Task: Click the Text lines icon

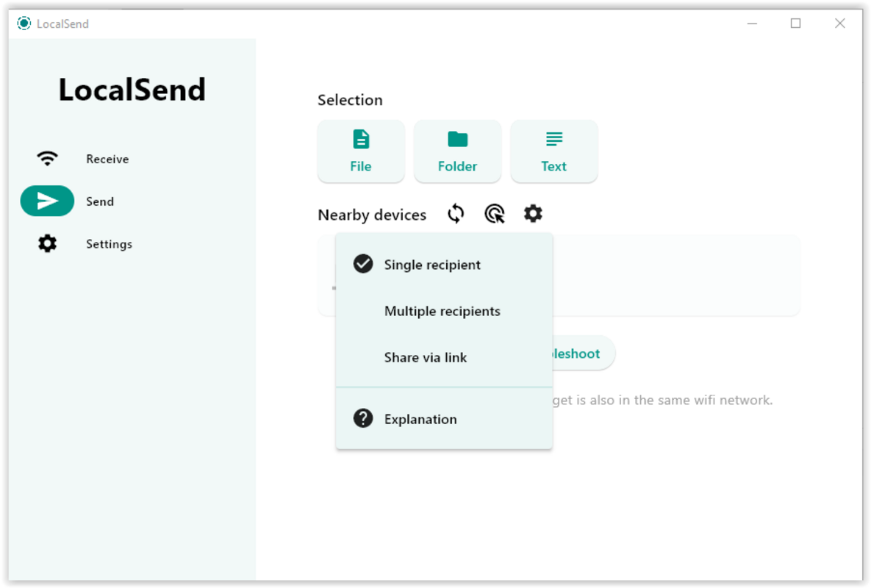Action: click(x=553, y=139)
